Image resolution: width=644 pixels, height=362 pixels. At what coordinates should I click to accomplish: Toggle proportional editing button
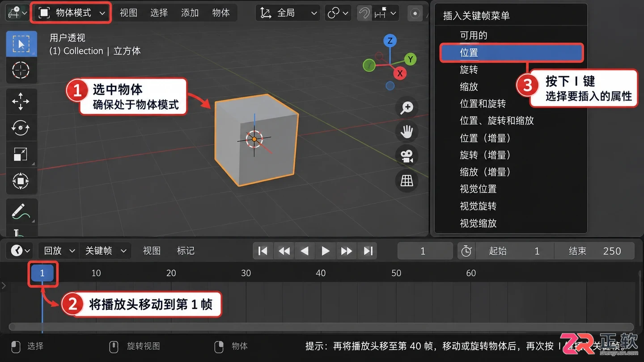point(415,13)
